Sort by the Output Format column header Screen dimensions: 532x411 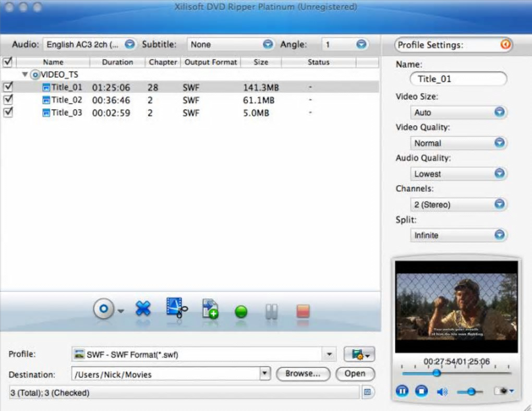click(x=211, y=62)
